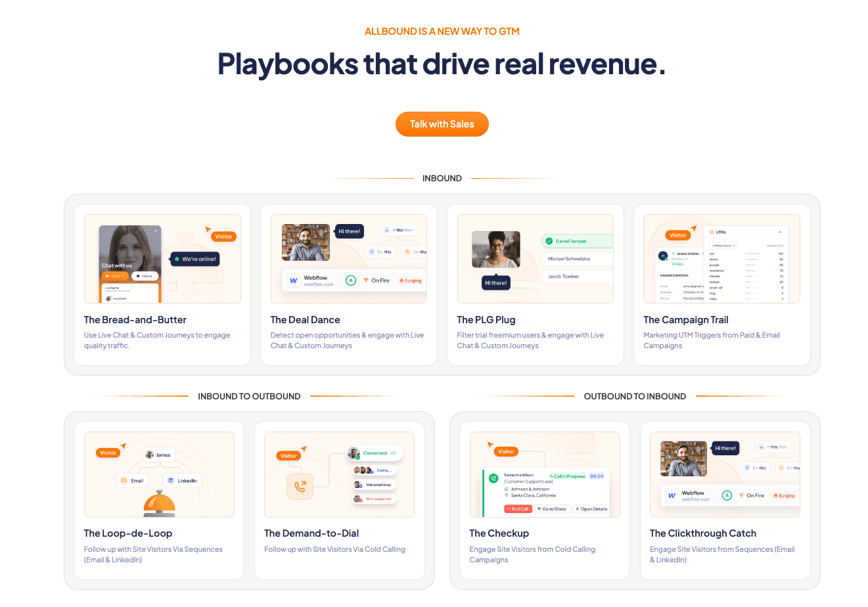868x607 pixels.
Task: Click the INBOUND TO OUTBOUND section heading
Action: tap(249, 396)
